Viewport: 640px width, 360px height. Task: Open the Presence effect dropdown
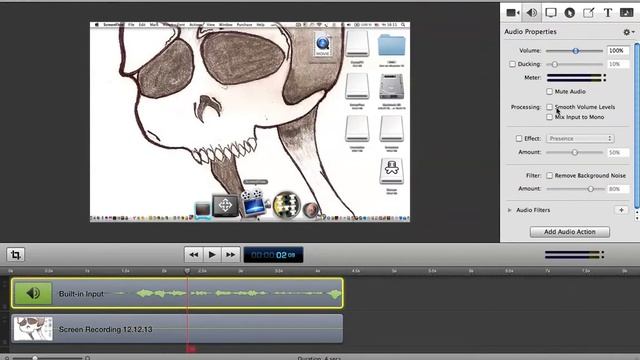point(580,139)
